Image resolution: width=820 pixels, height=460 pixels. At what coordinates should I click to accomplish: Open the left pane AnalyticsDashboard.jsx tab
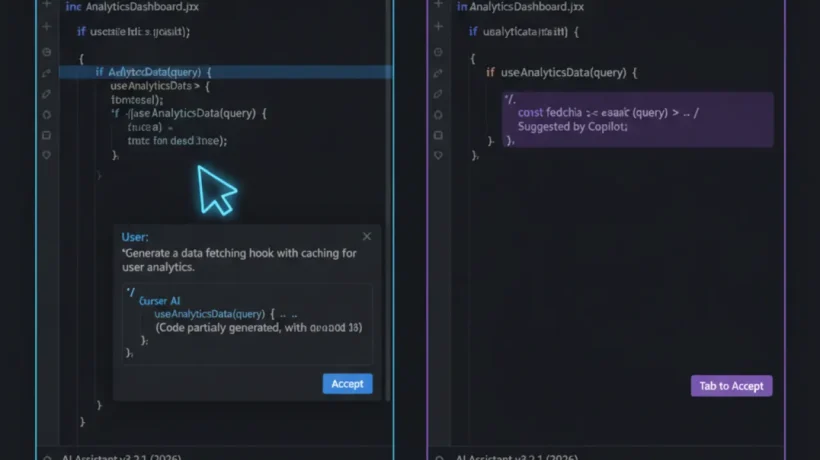click(x=142, y=7)
